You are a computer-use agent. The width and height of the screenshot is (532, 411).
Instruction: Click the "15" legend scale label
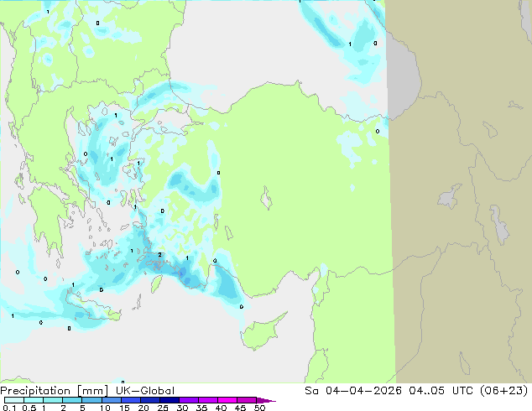124,408
